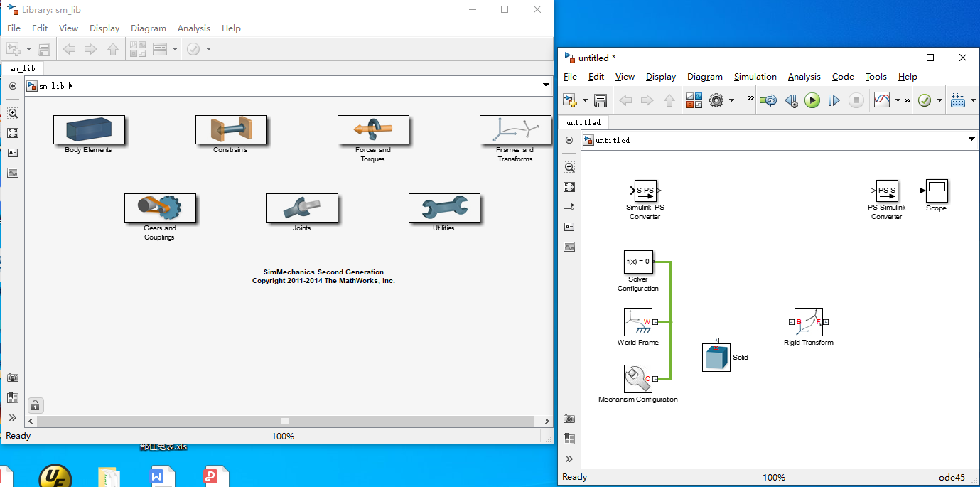The height and width of the screenshot is (487, 980).
Task: Open Model Configuration Parameters gear icon
Action: pyautogui.click(x=717, y=100)
